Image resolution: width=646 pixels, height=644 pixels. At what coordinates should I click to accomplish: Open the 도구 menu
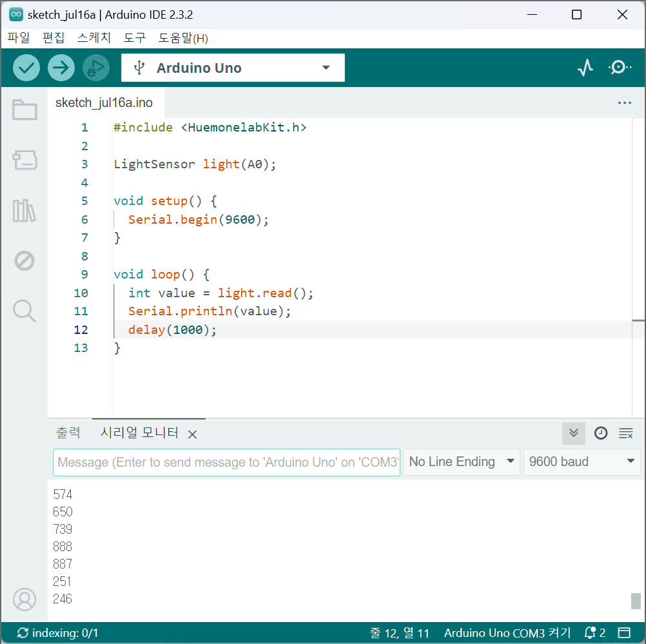[135, 38]
